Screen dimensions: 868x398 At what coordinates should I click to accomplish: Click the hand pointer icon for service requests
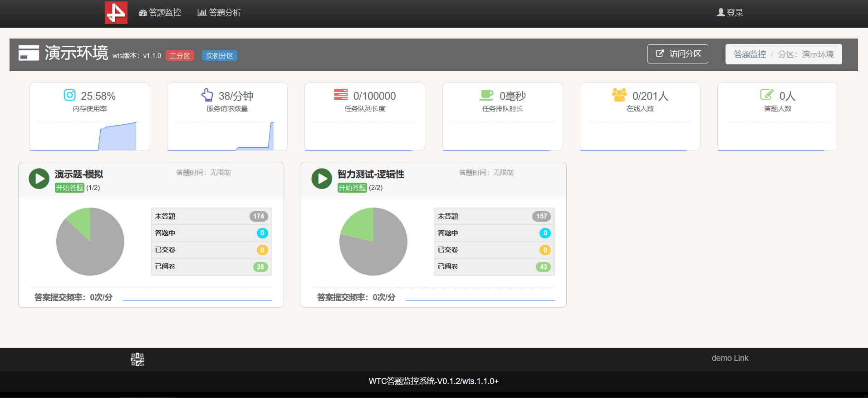[x=207, y=95]
